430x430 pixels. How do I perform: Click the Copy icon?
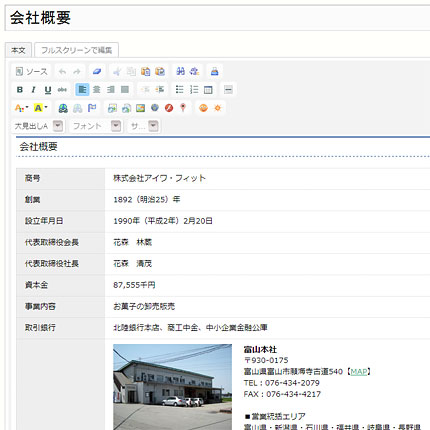point(131,71)
